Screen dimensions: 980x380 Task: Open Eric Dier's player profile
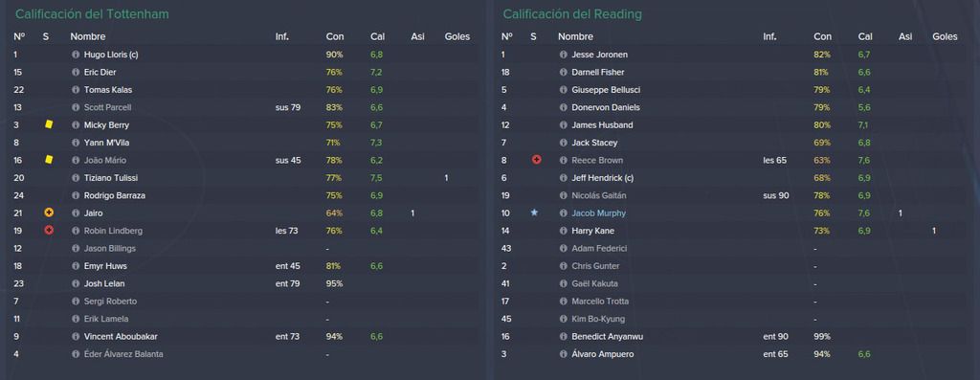[100, 73]
